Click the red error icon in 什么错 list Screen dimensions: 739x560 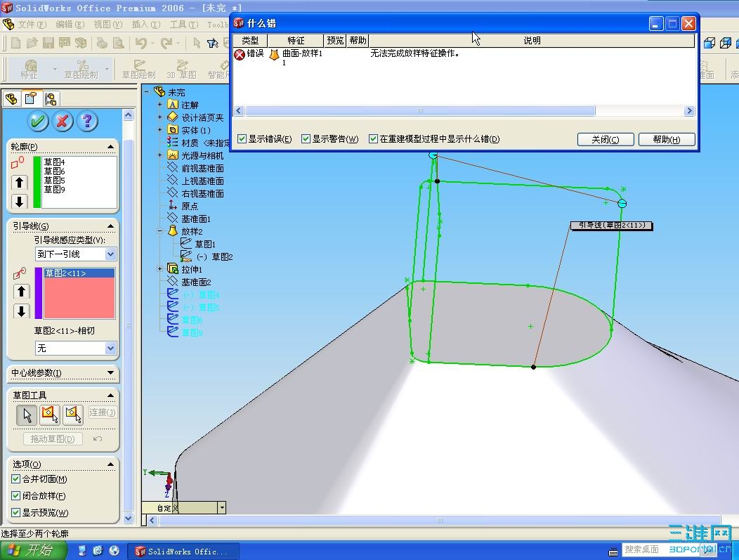point(240,54)
